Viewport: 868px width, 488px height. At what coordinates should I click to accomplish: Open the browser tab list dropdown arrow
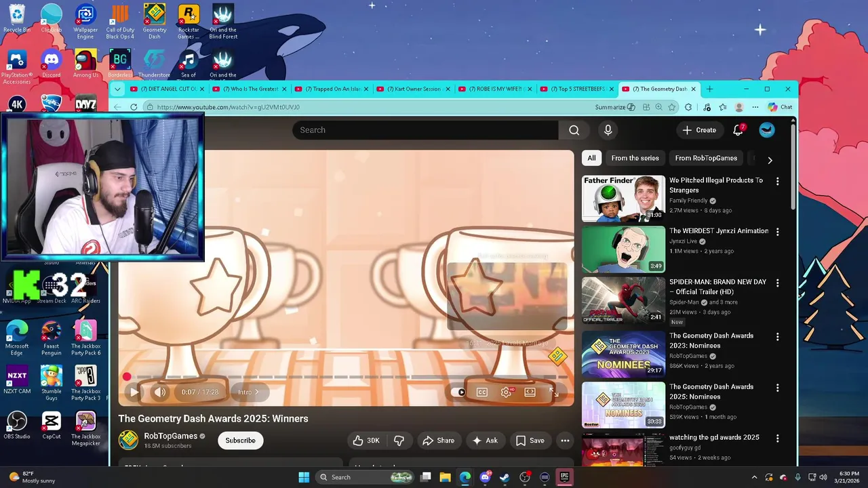click(x=117, y=89)
